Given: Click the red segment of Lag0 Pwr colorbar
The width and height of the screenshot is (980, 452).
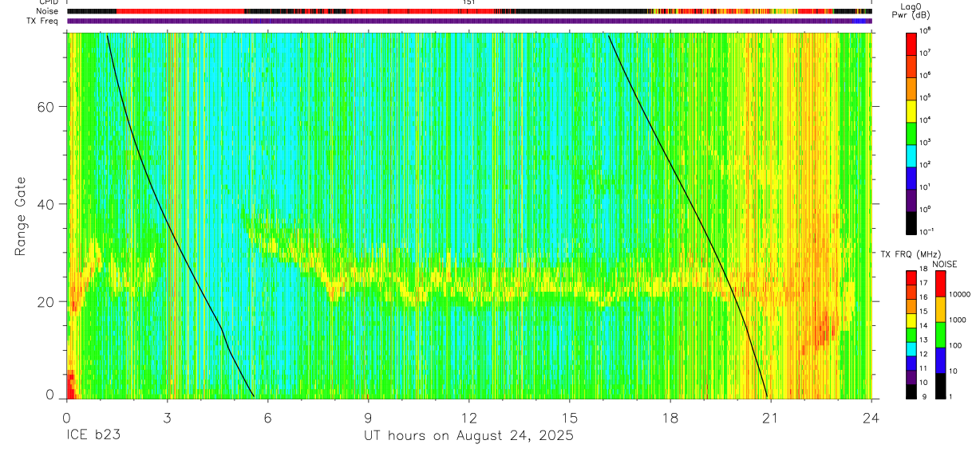Looking at the screenshot, I should point(911,43).
